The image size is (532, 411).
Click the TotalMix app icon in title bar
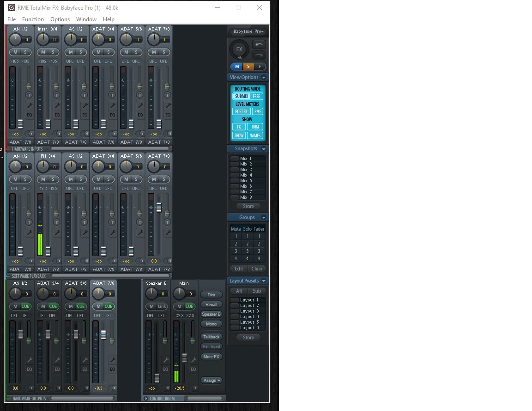pos(12,7)
